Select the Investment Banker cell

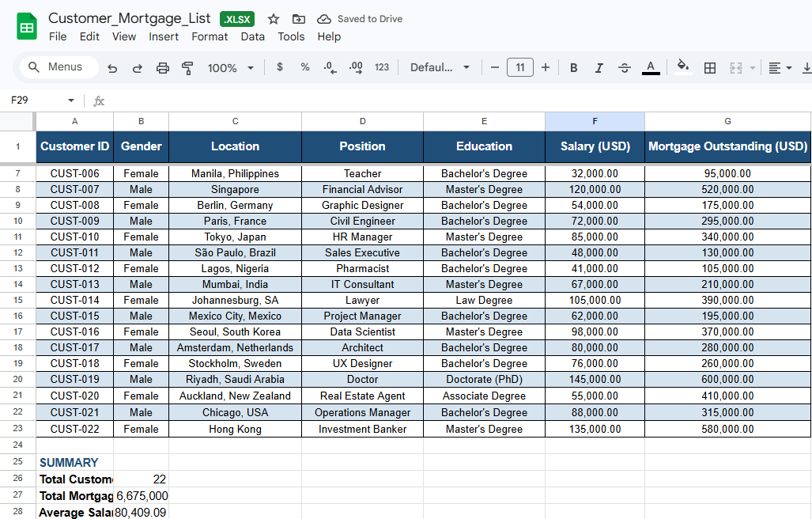pos(362,430)
